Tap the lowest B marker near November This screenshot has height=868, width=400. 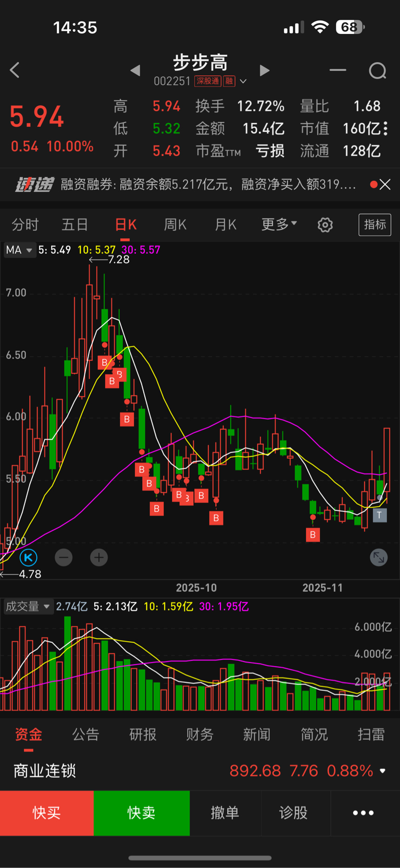[x=313, y=534]
